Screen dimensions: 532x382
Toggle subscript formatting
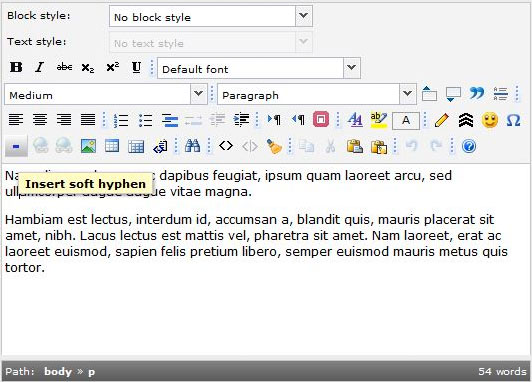pyautogui.click(x=88, y=68)
